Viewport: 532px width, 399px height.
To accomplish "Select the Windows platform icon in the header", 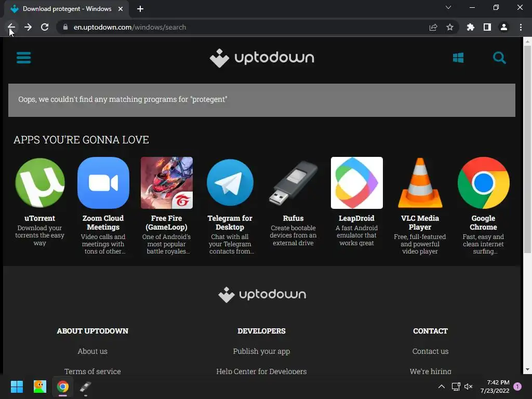I will (x=458, y=57).
